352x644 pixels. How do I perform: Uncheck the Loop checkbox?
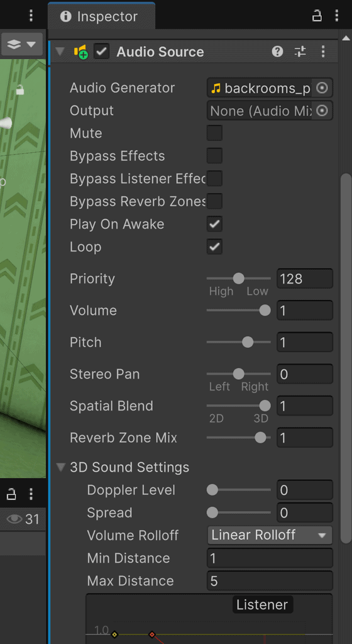[214, 247]
